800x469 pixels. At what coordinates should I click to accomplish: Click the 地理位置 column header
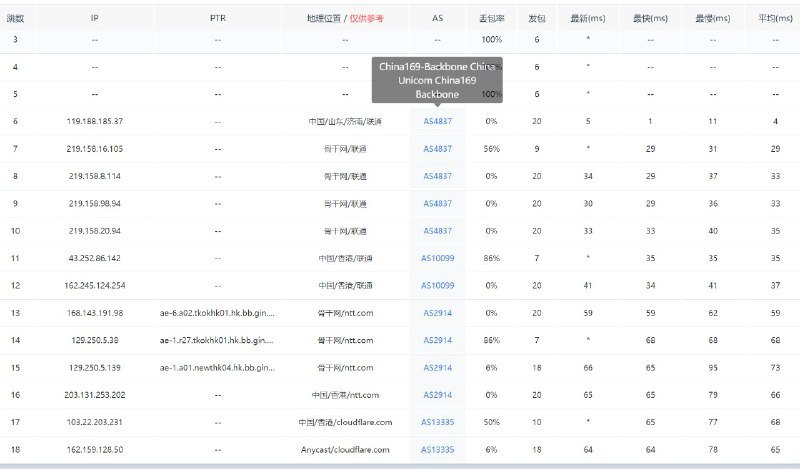tap(326, 18)
